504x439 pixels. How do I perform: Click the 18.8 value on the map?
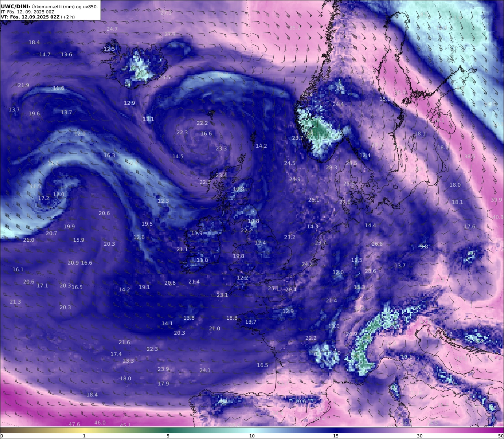click(x=232, y=318)
